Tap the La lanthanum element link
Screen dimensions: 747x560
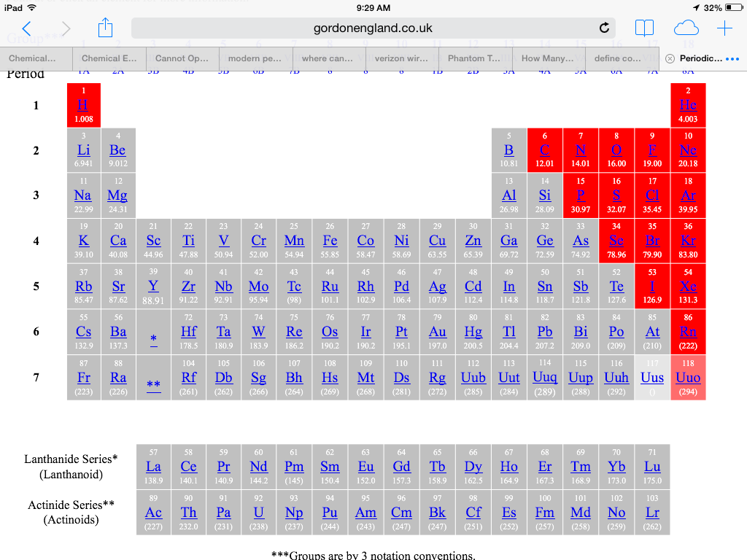tap(153, 467)
